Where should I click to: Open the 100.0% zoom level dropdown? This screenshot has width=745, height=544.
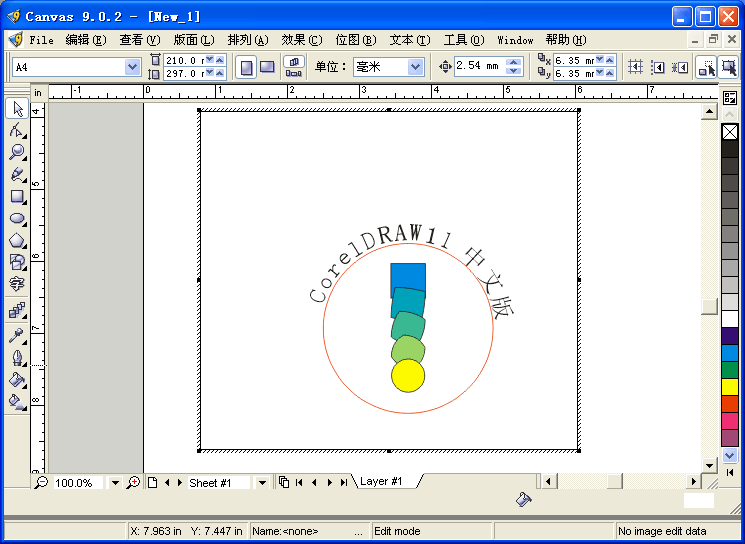click(115, 483)
